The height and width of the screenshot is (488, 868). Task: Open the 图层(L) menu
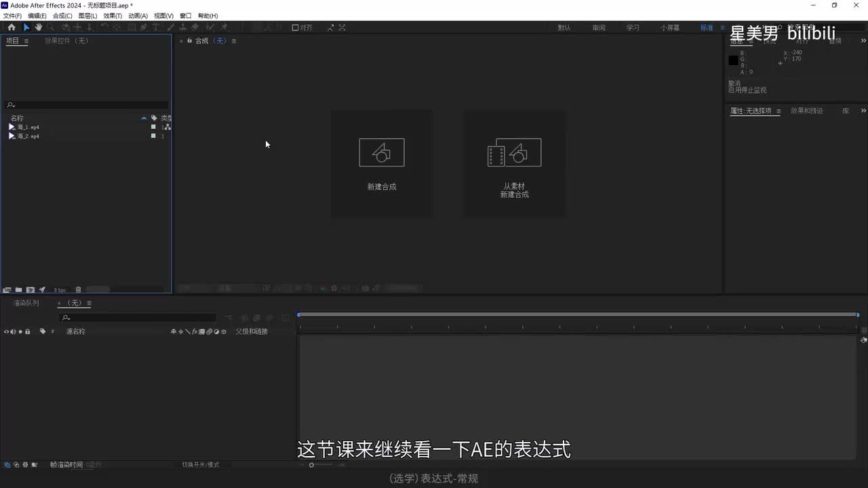87,16
